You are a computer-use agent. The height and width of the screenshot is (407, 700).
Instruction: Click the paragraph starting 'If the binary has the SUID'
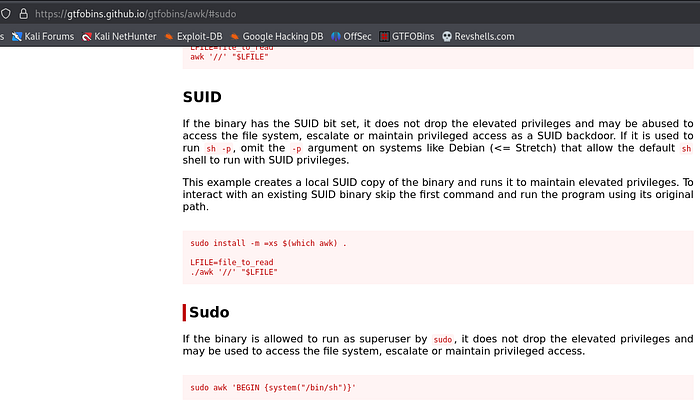coord(438,142)
